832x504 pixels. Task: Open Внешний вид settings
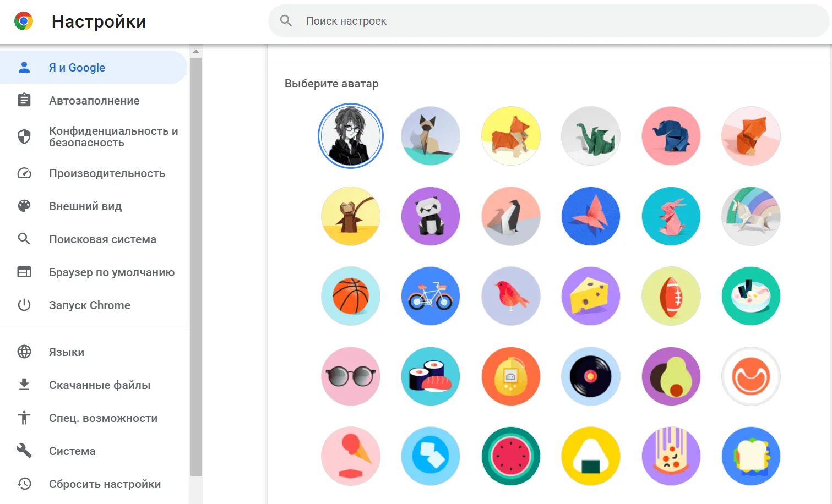tap(94, 206)
